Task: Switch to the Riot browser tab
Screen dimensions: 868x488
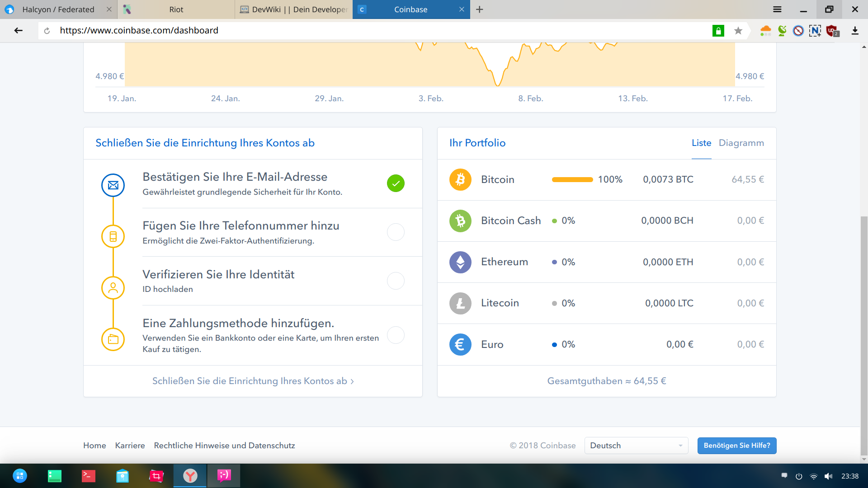Action: (x=176, y=9)
